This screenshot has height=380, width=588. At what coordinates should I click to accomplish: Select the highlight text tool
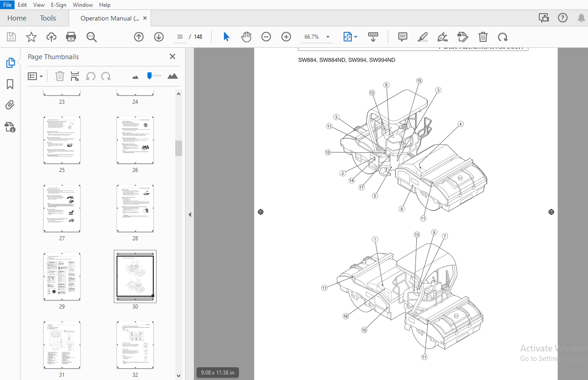[423, 37]
